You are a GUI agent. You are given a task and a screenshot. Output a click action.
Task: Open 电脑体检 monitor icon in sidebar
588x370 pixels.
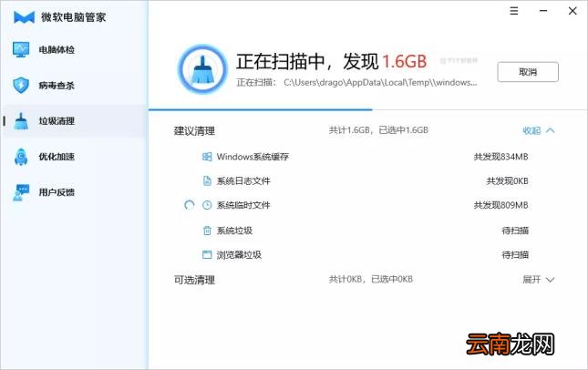click(x=21, y=49)
